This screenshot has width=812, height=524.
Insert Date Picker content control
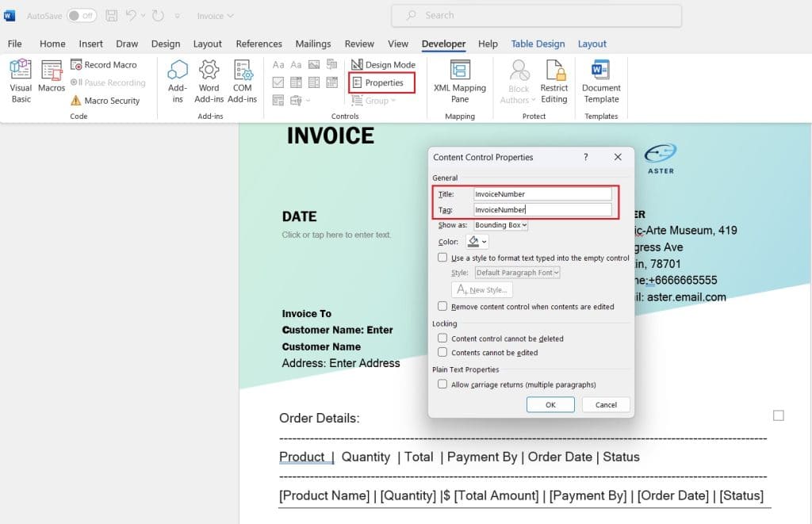331,82
